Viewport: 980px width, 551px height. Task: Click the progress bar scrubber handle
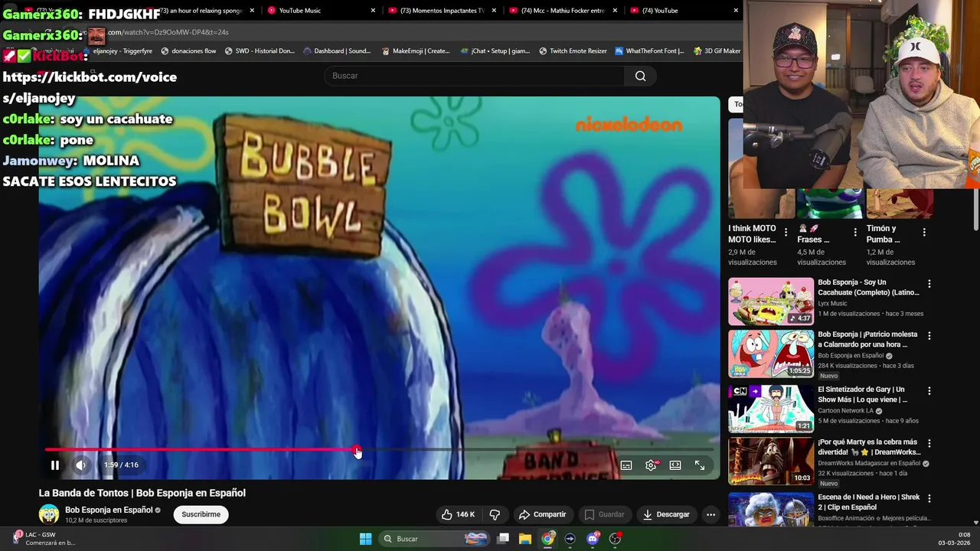pos(358,450)
